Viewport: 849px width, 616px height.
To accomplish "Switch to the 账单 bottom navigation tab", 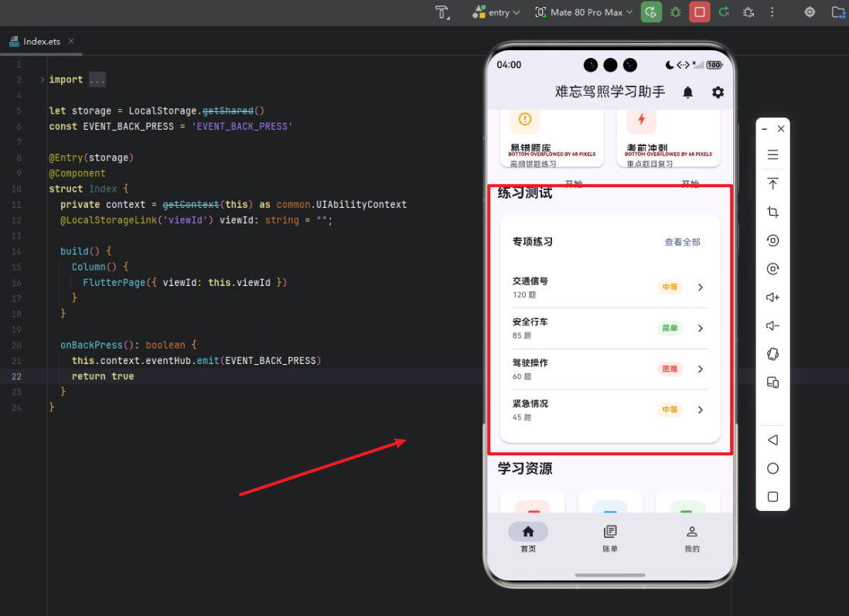I will coord(610,539).
